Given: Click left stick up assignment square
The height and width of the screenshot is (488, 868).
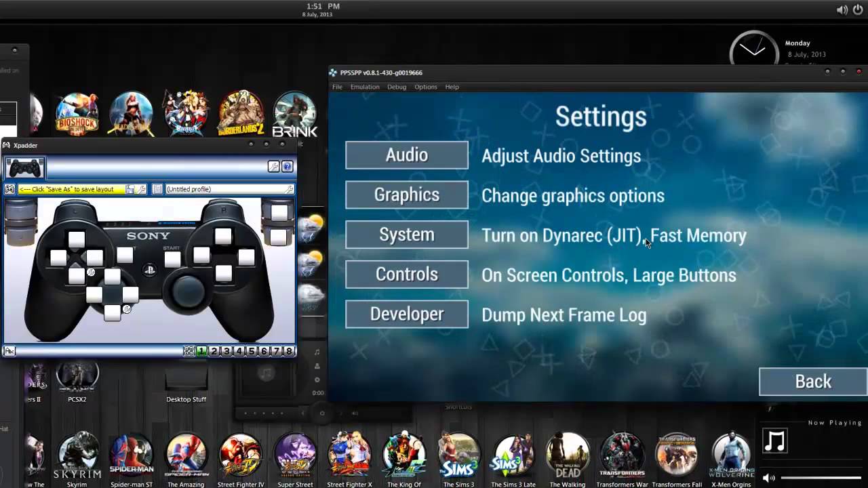Looking at the screenshot, I should coord(113,277).
